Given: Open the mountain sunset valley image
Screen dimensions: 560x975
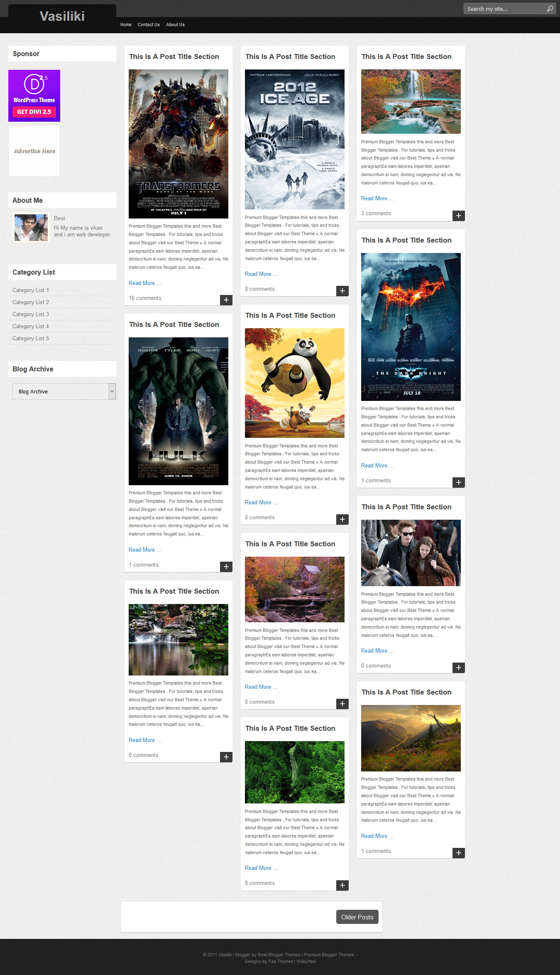Looking at the screenshot, I should coord(411,738).
